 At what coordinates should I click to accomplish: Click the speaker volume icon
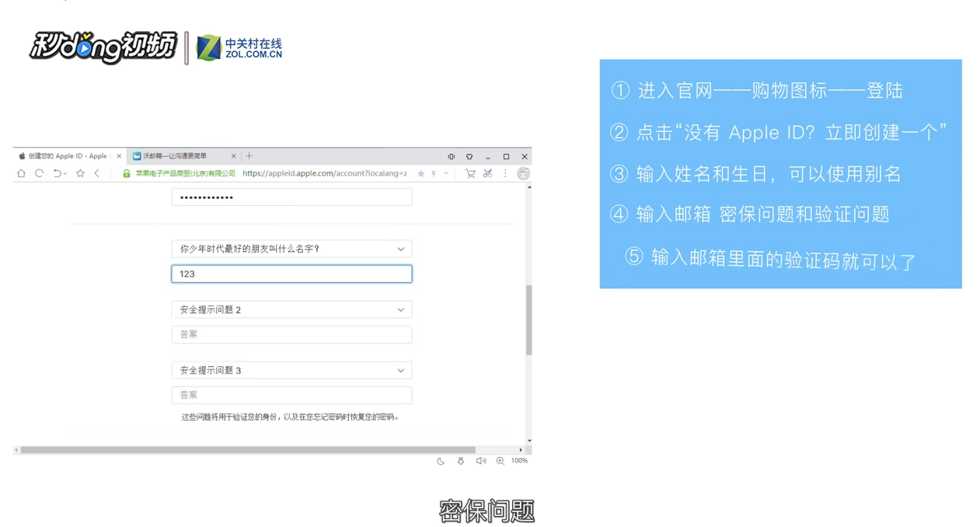point(480,461)
